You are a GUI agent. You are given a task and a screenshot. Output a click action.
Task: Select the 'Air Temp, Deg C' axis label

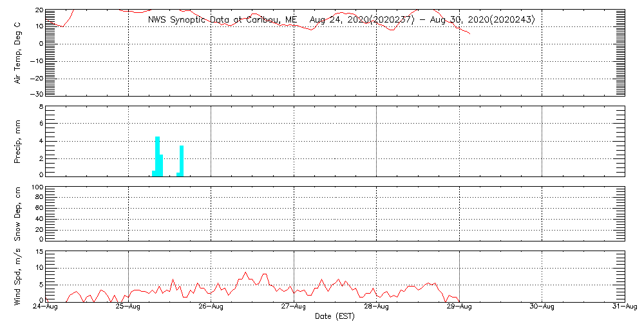point(18,53)
